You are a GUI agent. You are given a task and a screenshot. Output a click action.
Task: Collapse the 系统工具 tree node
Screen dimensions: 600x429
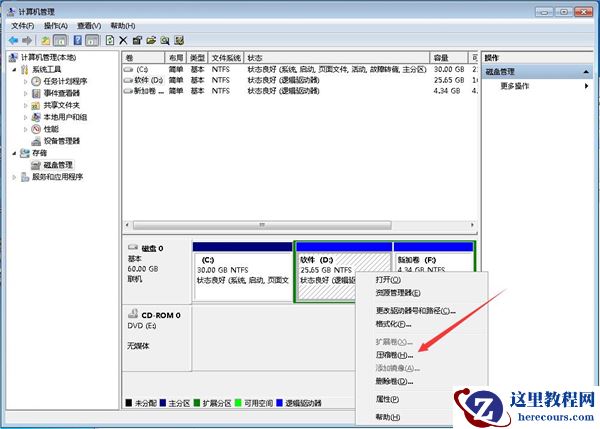tap(15, 70)
